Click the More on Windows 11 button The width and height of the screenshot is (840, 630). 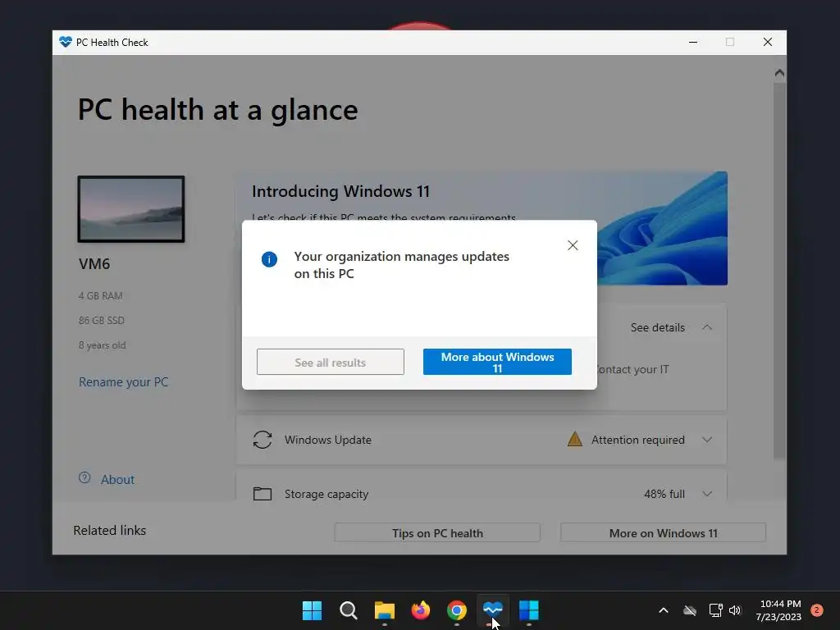coord(663,533)
